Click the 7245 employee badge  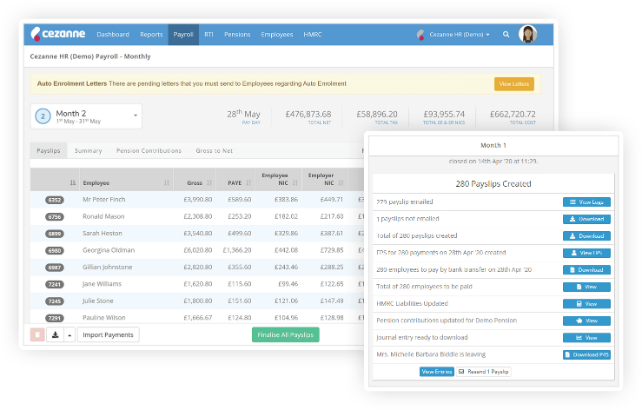pos(54,301)
